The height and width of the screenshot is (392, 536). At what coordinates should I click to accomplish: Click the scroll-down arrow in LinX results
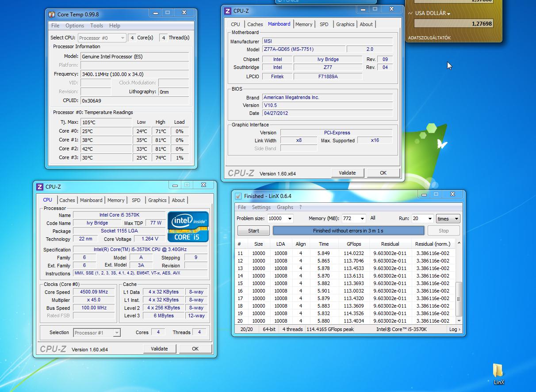459,321
